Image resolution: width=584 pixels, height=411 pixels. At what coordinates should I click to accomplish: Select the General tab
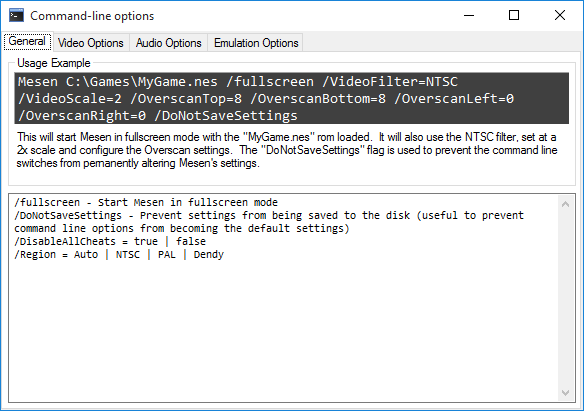point(27,41)
